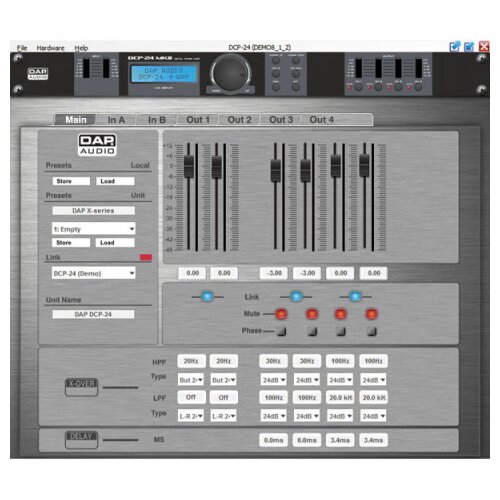Click Store under Presets Local
Image resolution: width=500 pixels, height=500 pixels.
coord(71,181)
